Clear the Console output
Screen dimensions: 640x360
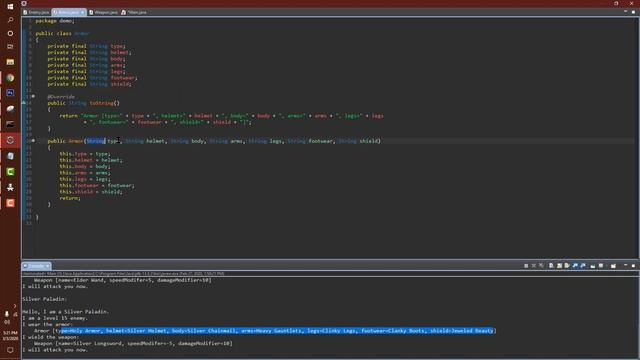[551, 266]
